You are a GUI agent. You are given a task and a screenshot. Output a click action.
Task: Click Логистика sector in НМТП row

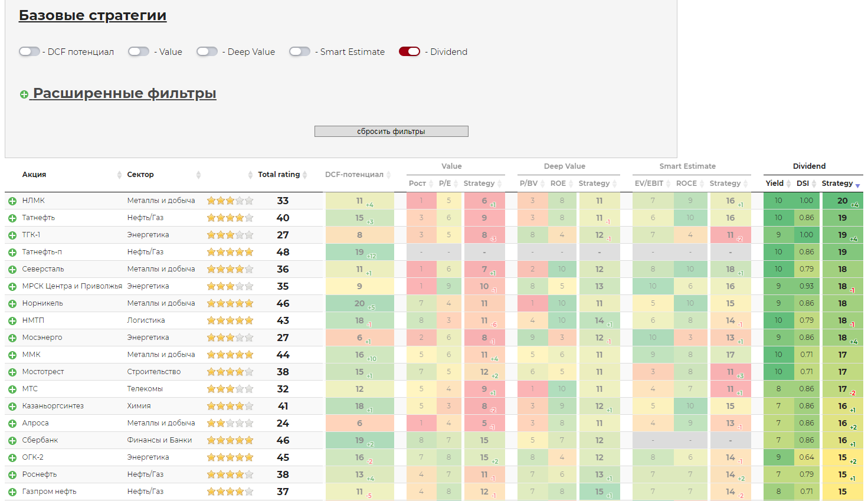[x=146, y=320]
